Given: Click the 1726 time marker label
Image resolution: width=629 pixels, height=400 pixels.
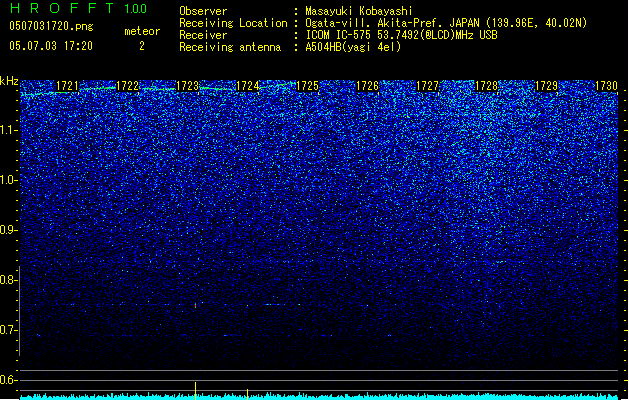Looking at the screenshot, I should 367,86.
